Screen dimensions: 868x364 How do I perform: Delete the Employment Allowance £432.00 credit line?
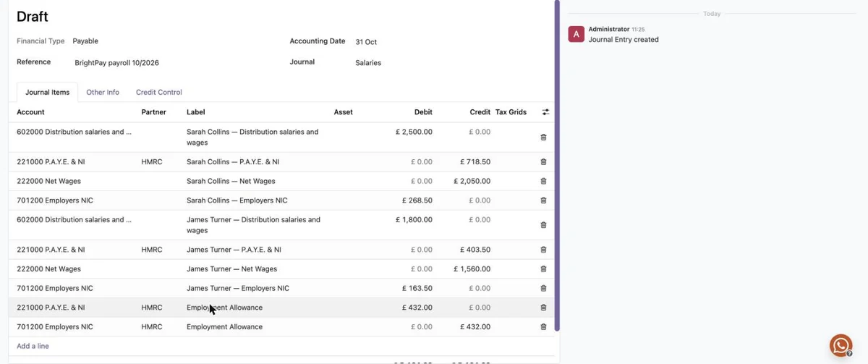(543, 327)
